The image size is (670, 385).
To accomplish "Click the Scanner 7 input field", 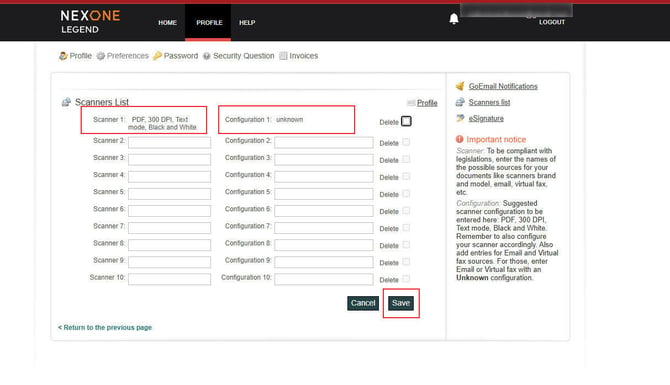I will [169, 228].
